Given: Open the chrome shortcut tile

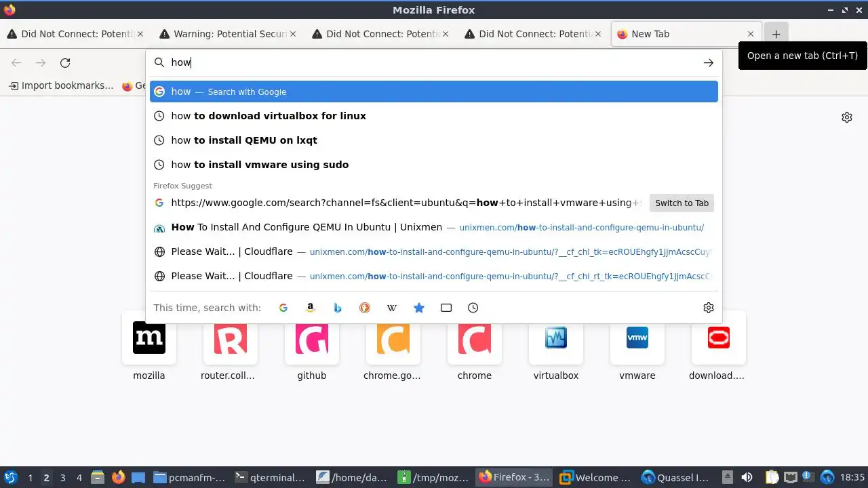Looking at the screenshot, I should pos(475,346).
